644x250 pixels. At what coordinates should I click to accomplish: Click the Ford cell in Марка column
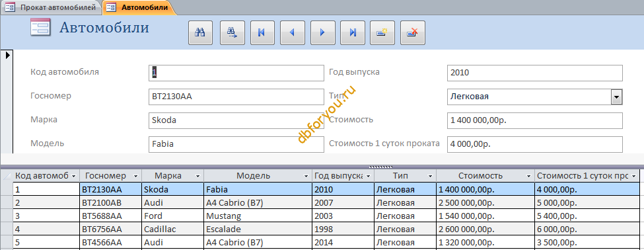[x=172, y=216]
